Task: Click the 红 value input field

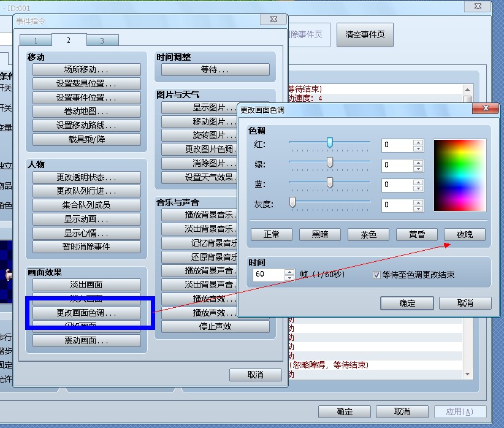Action: point(397,145)
